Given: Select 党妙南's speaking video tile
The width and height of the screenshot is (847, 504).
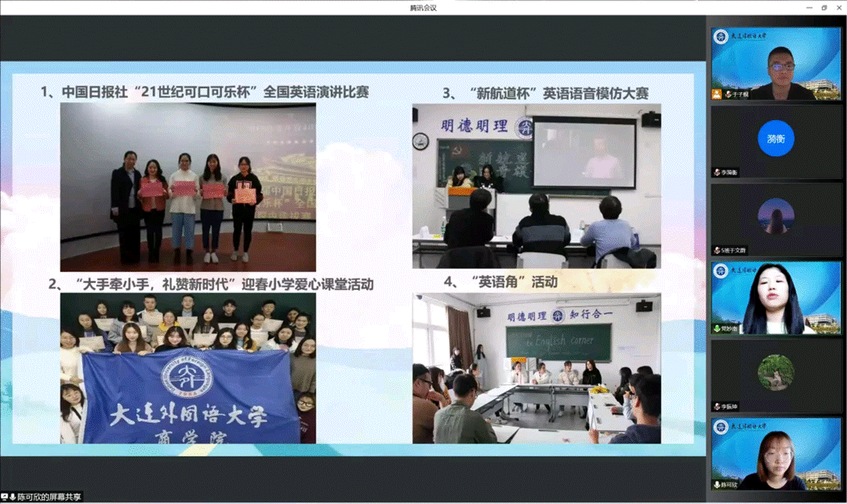Looking at the screenshot, I should (x=776, y=298).
